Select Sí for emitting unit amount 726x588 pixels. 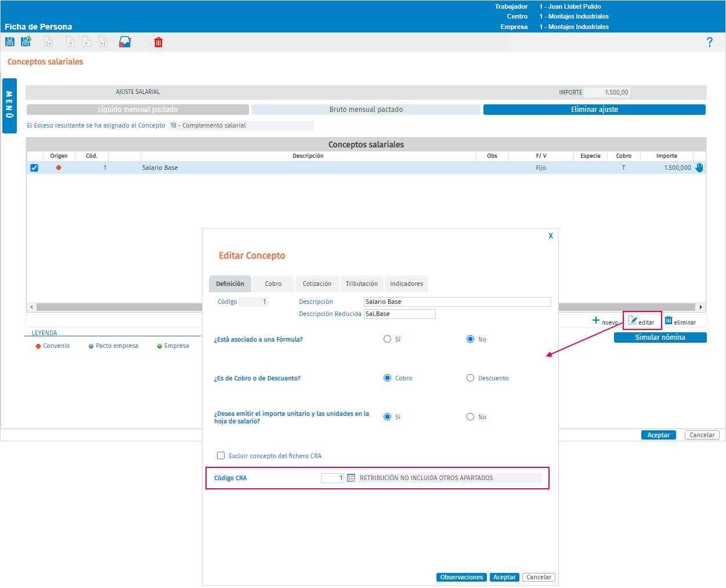click(x=387, y=417)
